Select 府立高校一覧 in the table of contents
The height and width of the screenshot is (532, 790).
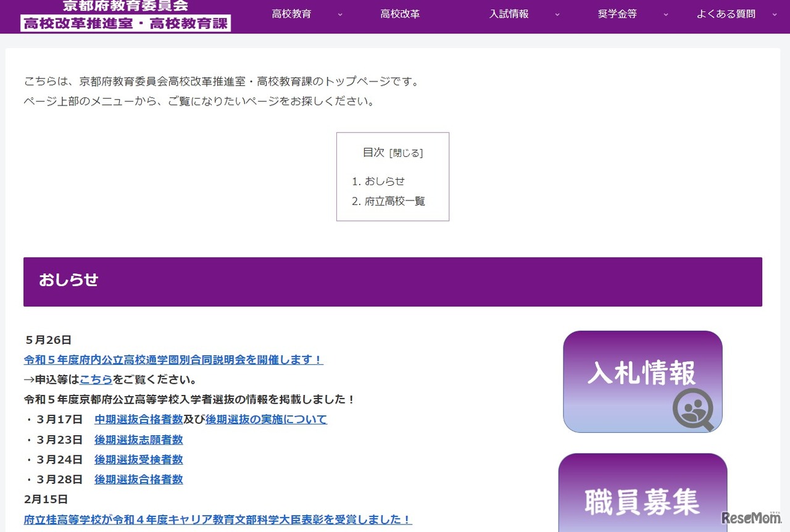tap(396, 201)
